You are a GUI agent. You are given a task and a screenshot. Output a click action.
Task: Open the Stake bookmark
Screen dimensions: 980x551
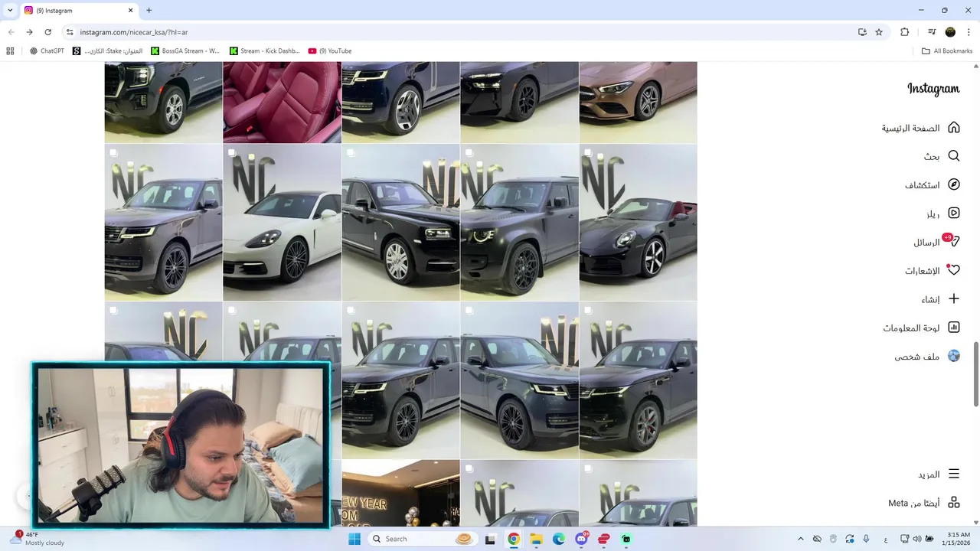(x=108, y=51)
